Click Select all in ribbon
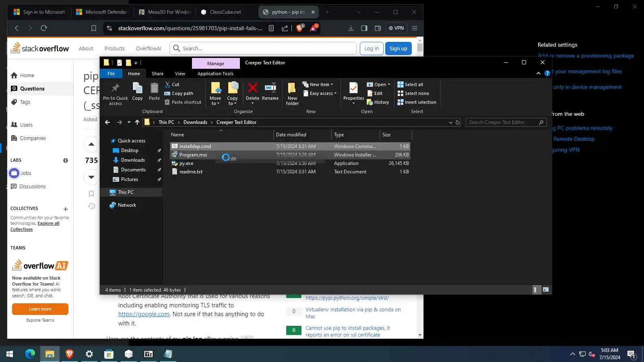 click(x=410, y=84)
